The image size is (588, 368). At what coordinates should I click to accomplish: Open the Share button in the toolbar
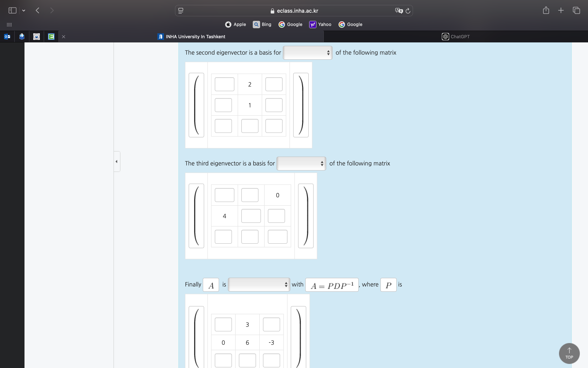546,10
